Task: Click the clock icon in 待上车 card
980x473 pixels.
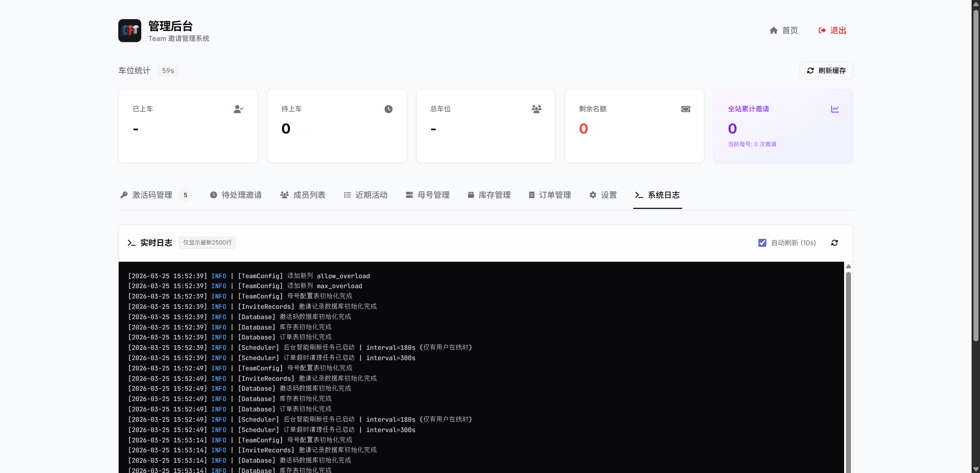Action: [388, 109]
